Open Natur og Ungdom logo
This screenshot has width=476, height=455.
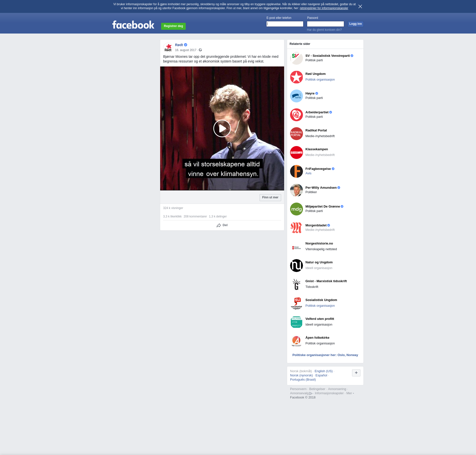296,266
